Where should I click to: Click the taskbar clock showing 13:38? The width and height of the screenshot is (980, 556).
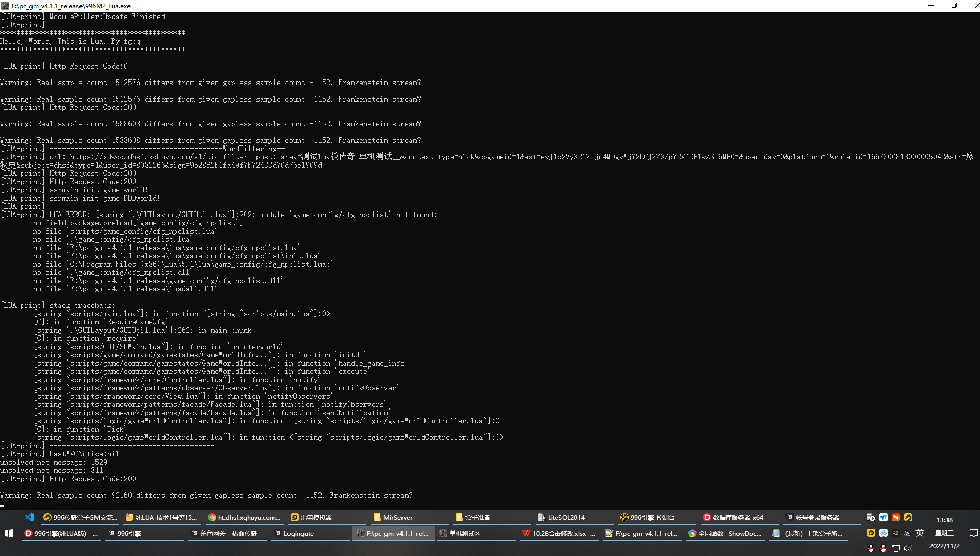(x=944, y=520)
